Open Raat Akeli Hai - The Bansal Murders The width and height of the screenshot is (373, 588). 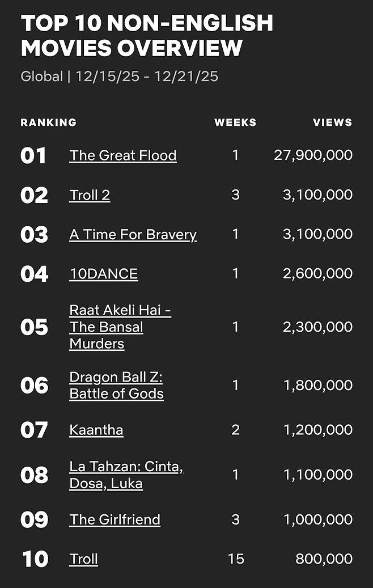[120, 327]
